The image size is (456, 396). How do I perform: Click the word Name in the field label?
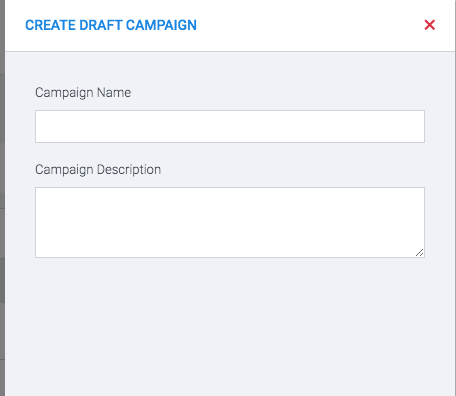tap(114, 93)
